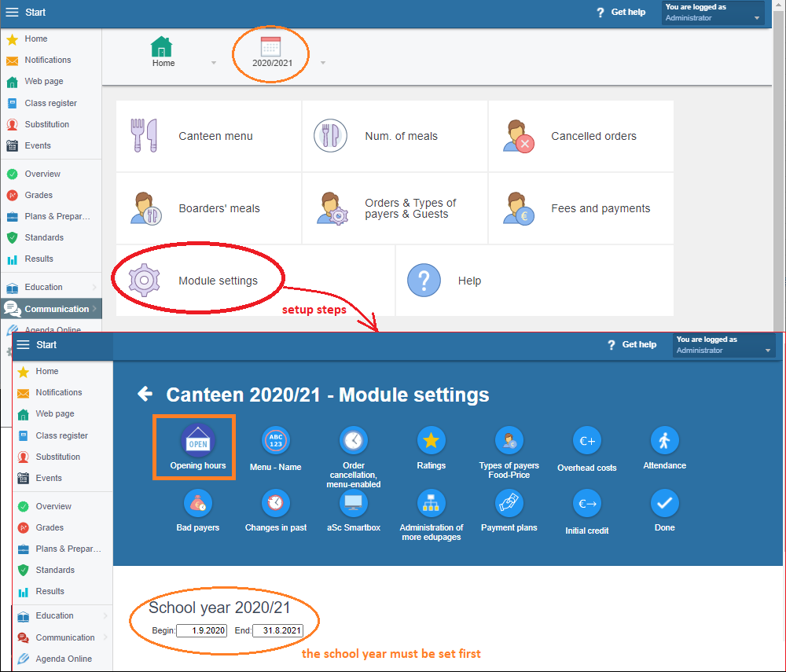Screen dimensions: 786x672
Task: Open Types of payers Food-Price step
Action: [x=509, y=453]
